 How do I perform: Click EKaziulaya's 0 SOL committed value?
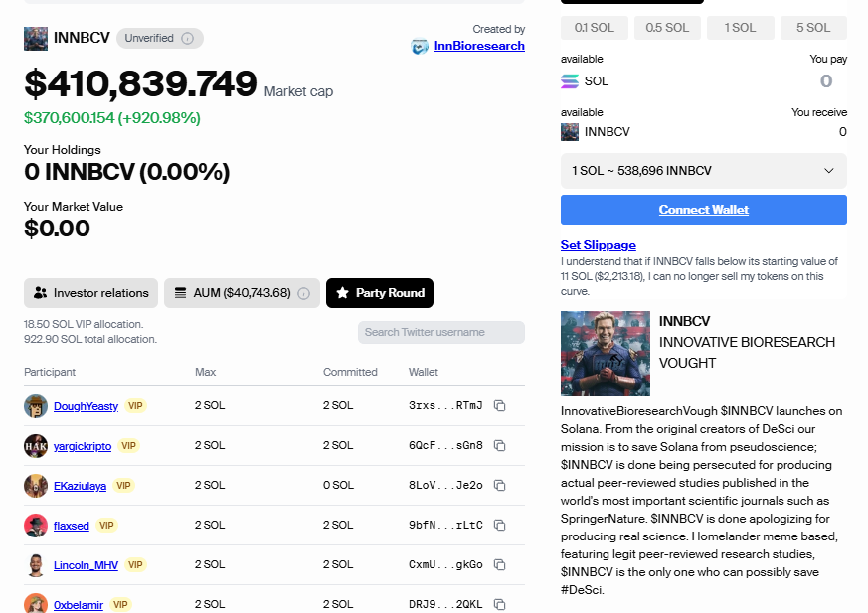point(338,485)
